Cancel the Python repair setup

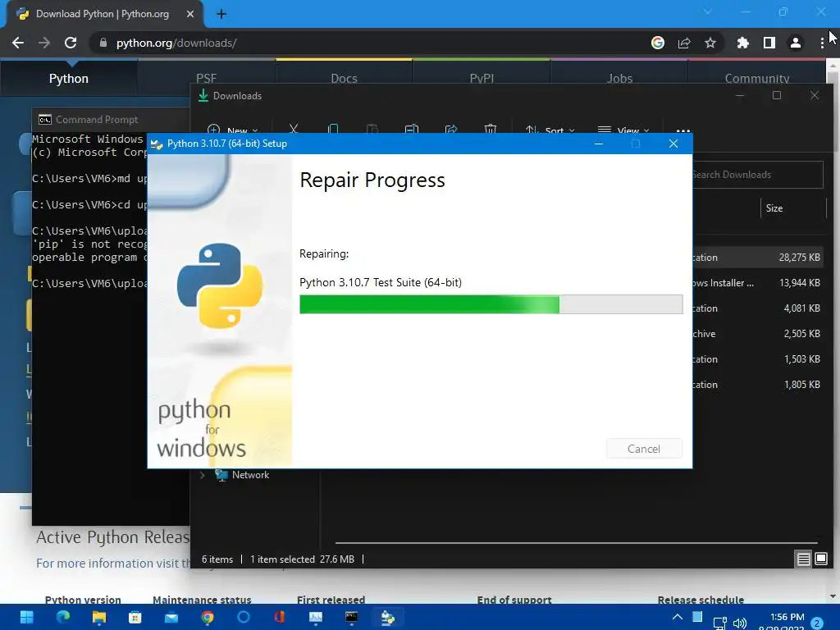644,449
